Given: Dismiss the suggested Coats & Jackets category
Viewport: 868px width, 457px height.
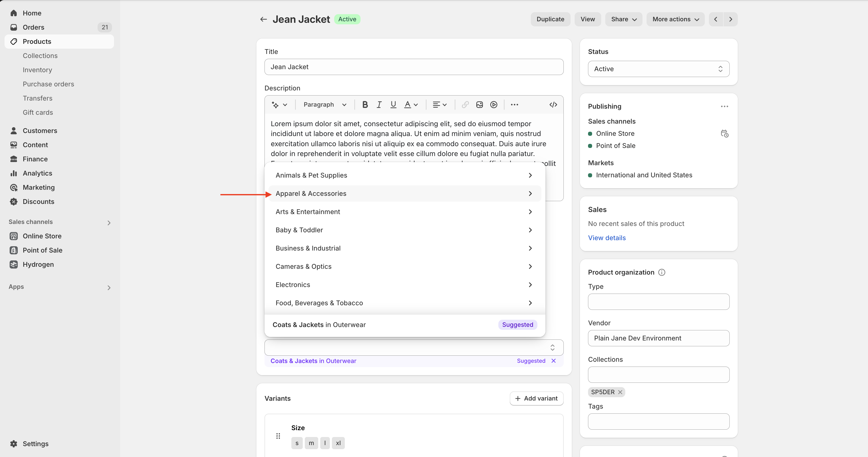Looking at the screenshot, I should click(x=553, y=361).
